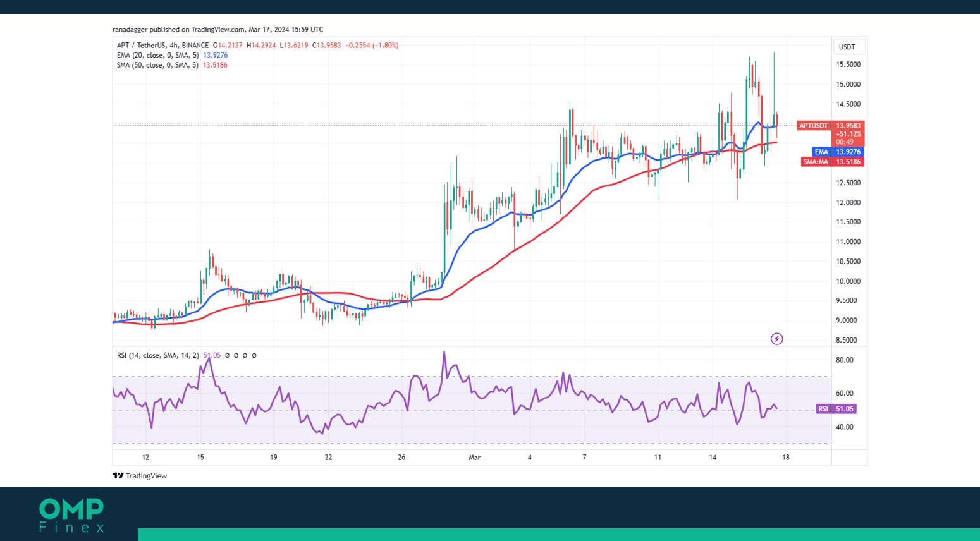Select the APT / TetherUS symbol title

162,46
